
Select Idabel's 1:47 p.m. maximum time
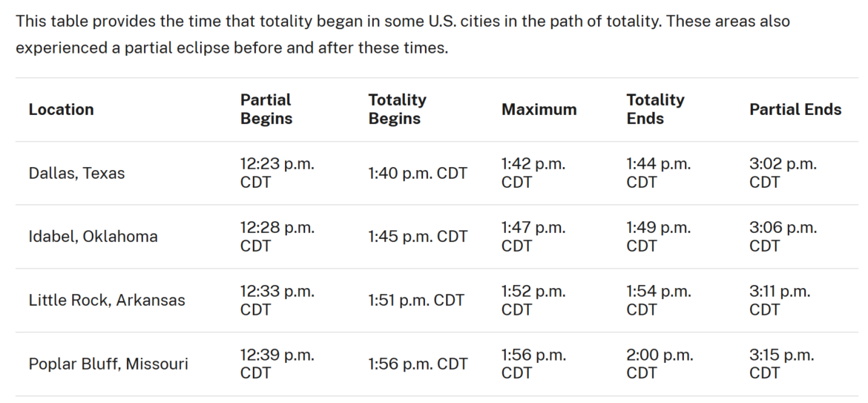click(533, 237)
